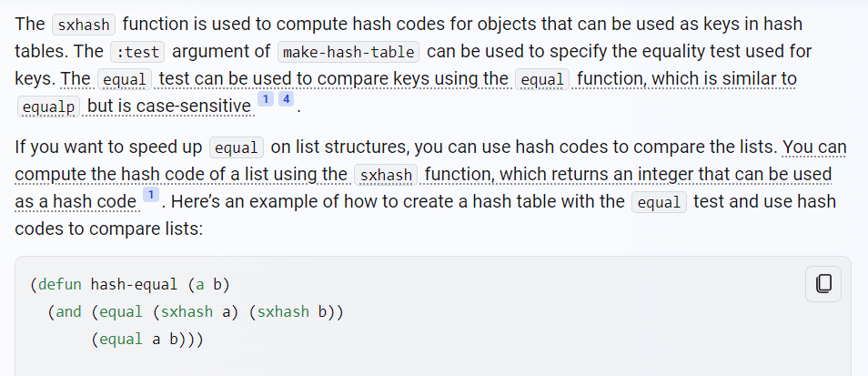Viewport: 868px width, 376px height.
Task: Open citation 1 after 'as a hash code'
Action: [150, 195]
